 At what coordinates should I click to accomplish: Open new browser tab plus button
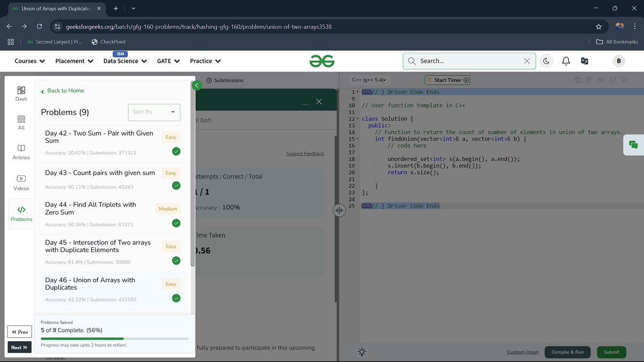(115, 9)
